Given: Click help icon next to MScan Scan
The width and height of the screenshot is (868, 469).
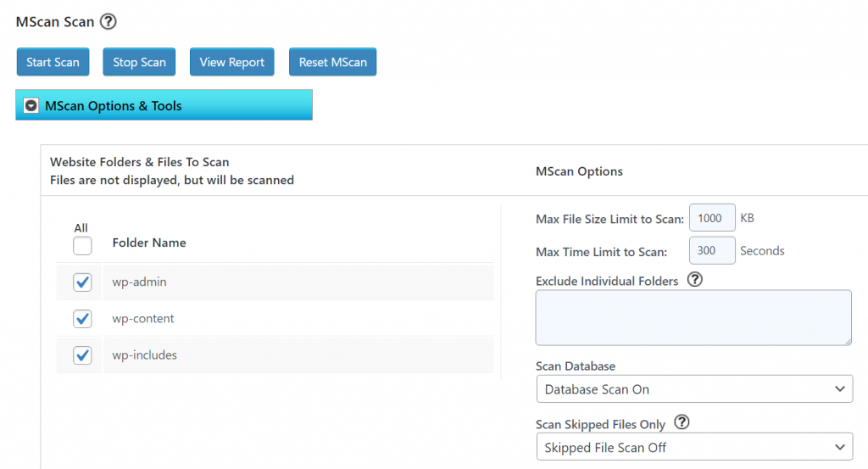Looking at the screenshot, I should point(108,21).
